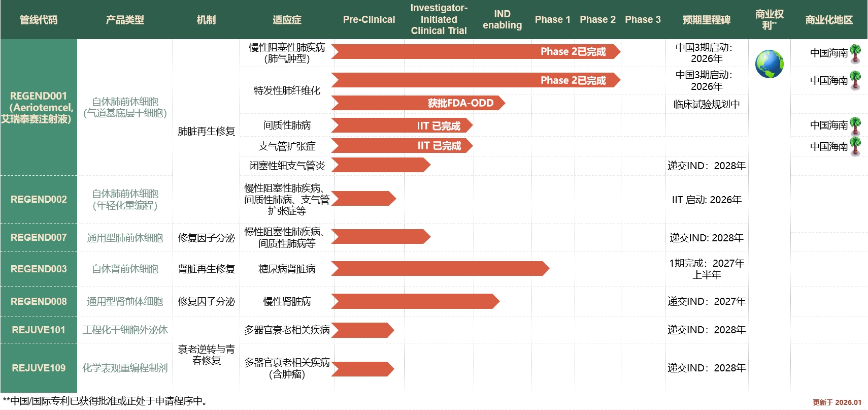
Task: Select the 管线代码 column header
Action: point(39,20)
